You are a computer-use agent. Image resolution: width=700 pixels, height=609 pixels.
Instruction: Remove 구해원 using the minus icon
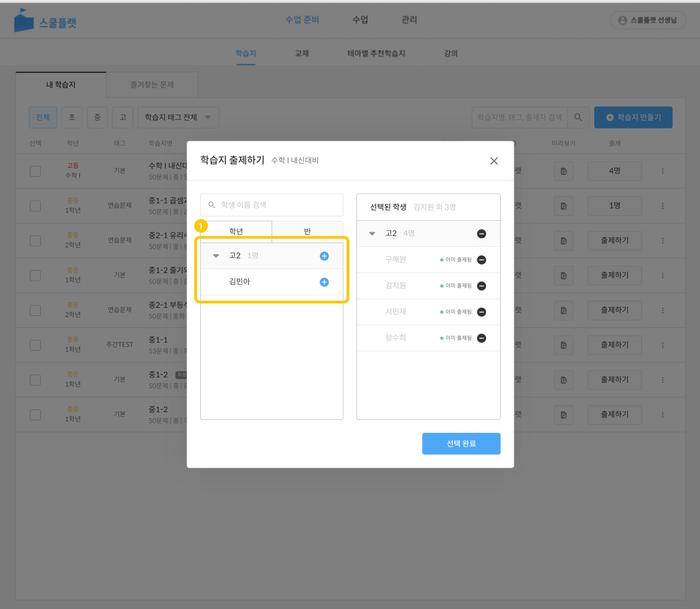pyautogui.click(x=481, y=260)
